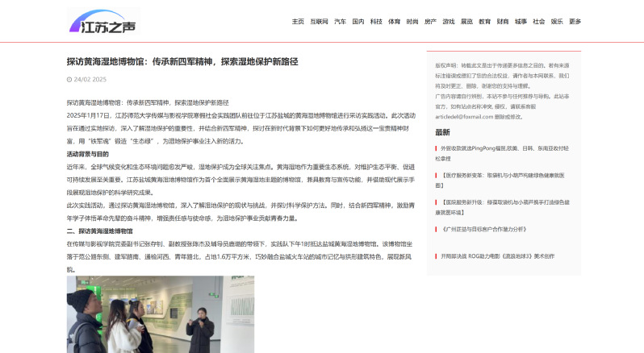Expand the 更多 menu
644x353 pixels.
tap(575, 22)
